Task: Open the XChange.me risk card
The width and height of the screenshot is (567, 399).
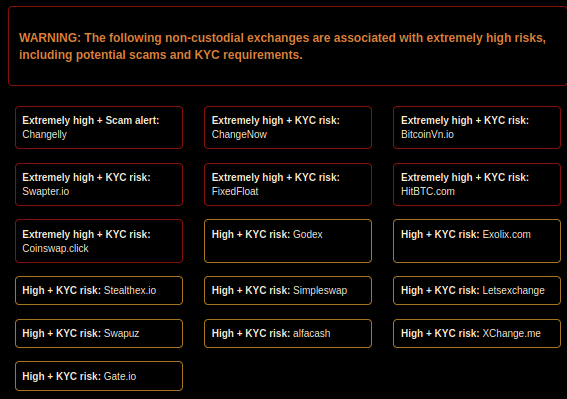Action: click(477, 334)
